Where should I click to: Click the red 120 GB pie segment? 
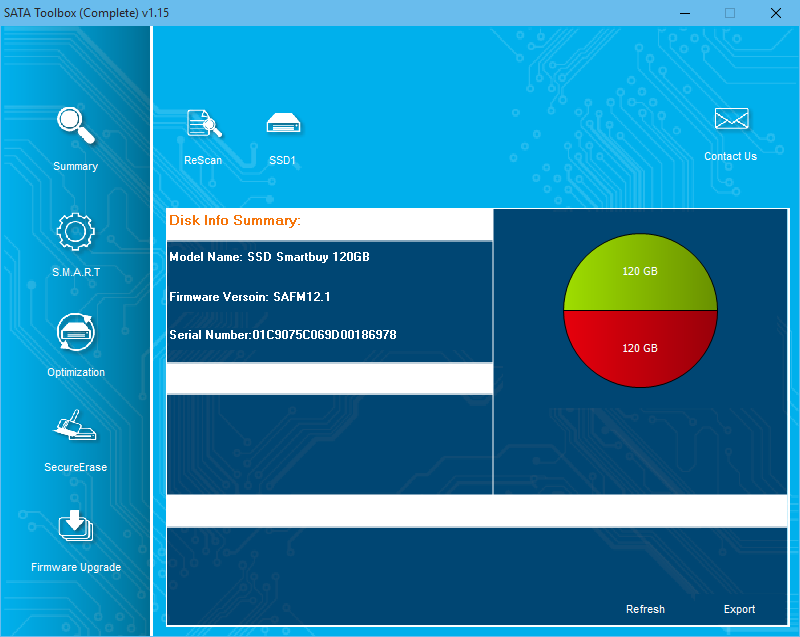coord(640,348)
